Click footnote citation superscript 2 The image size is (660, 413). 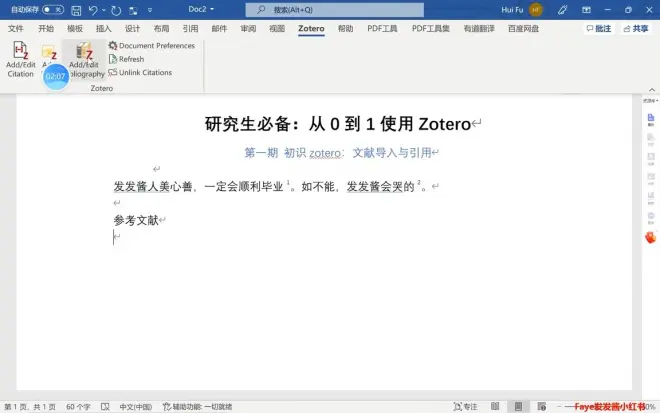click(x=419, y=182)
